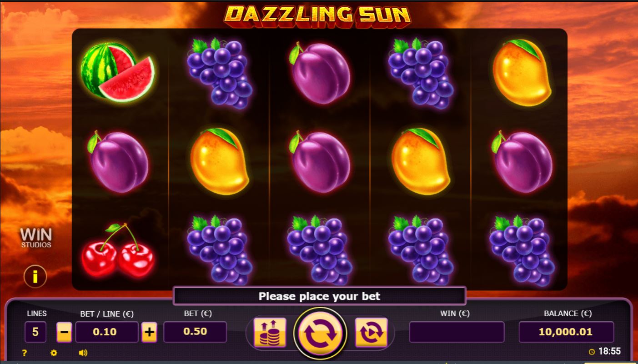Mute sound with the speaker icon
This screenshot has width=638, height=364.
pyautogui.click(x=83, y=353)
